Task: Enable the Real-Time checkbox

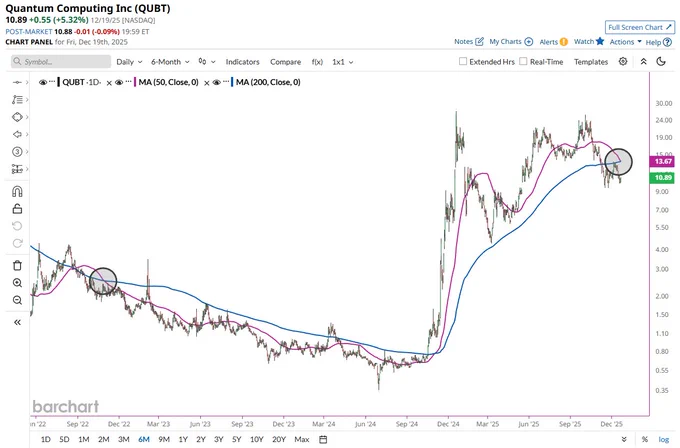Action: coord(523,62)
